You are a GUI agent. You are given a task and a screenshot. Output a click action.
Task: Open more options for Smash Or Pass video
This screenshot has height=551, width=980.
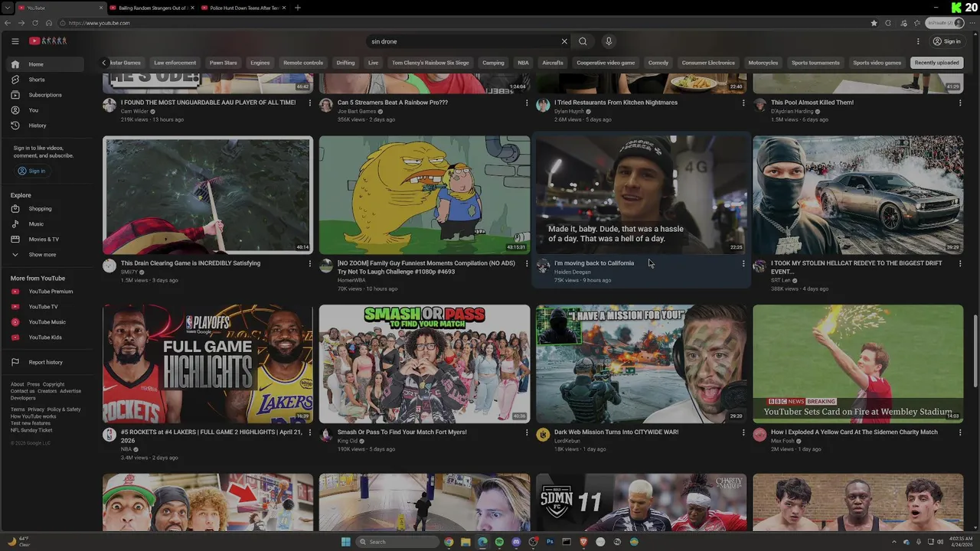527,432
